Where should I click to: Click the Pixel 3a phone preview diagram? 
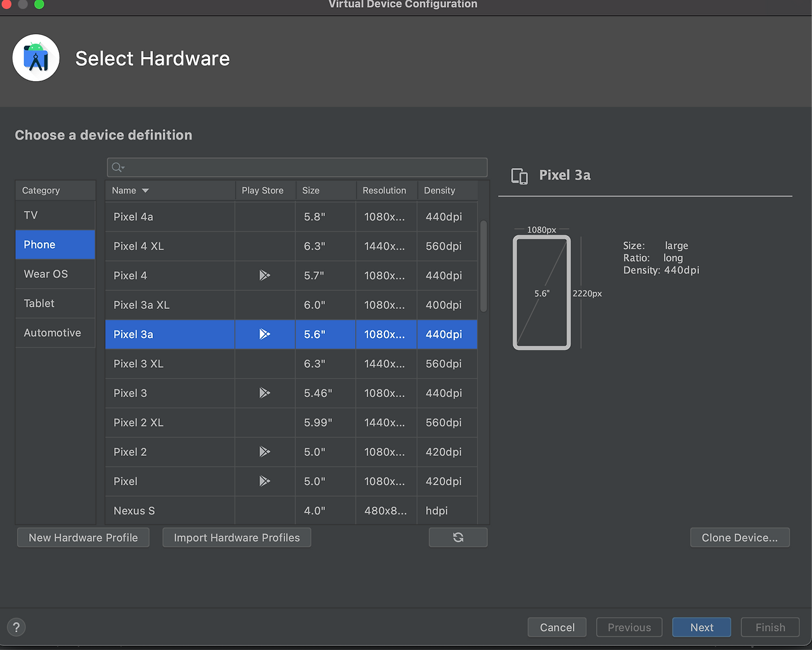tap(542, 292)
